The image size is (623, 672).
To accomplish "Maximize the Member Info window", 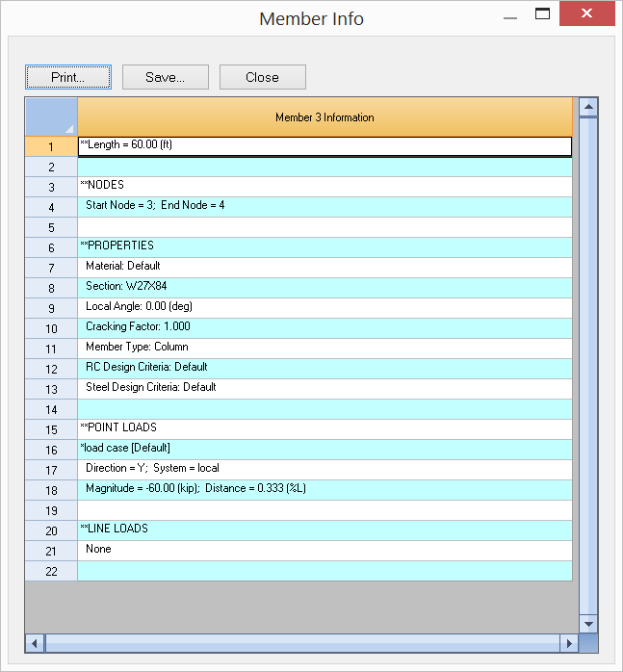I will click(x=542, y=14).
